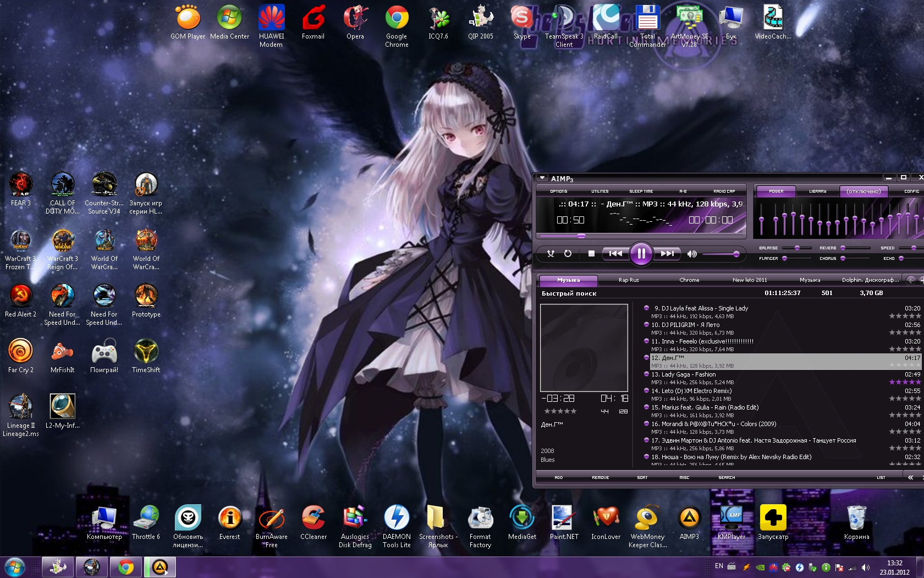Open the OPTIONS menu in AIMP
924x578 pixels.
coord(558,191)
